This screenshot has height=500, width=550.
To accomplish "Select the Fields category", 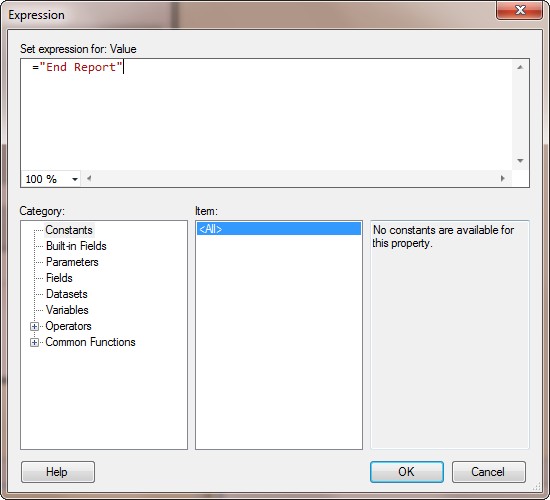I will tap(59, 278).
